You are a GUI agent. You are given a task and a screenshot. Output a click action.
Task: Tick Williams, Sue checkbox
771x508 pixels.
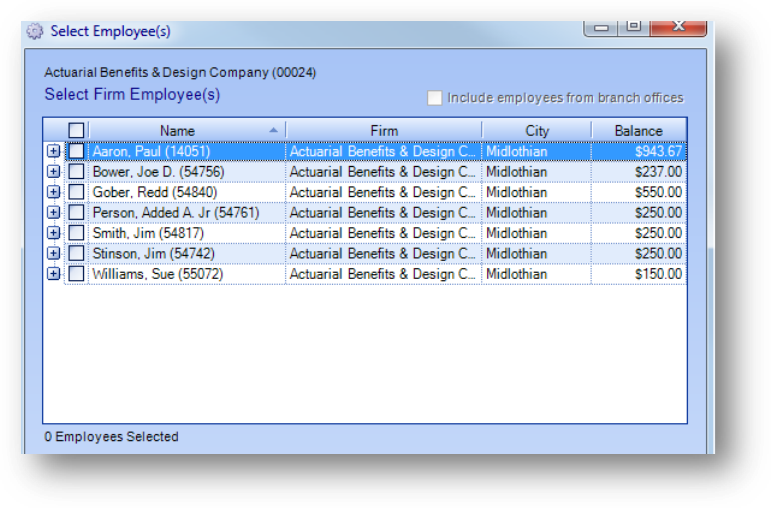click(x=76, y=273)
